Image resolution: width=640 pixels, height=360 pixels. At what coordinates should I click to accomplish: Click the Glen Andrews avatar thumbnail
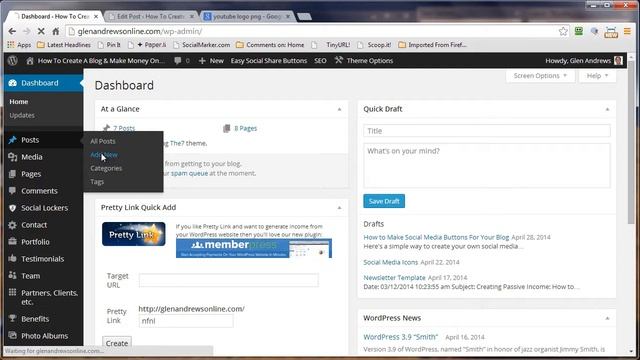pos(618,61)
